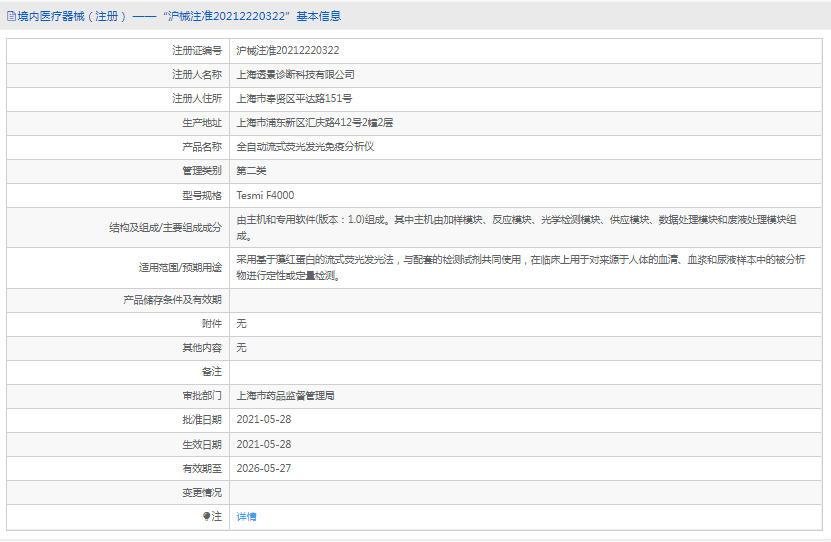The width and height of the screenshot is (831, 542).
Task: Select the 生效日期 value 2021-05-28
Action: (x=264, y=445)
